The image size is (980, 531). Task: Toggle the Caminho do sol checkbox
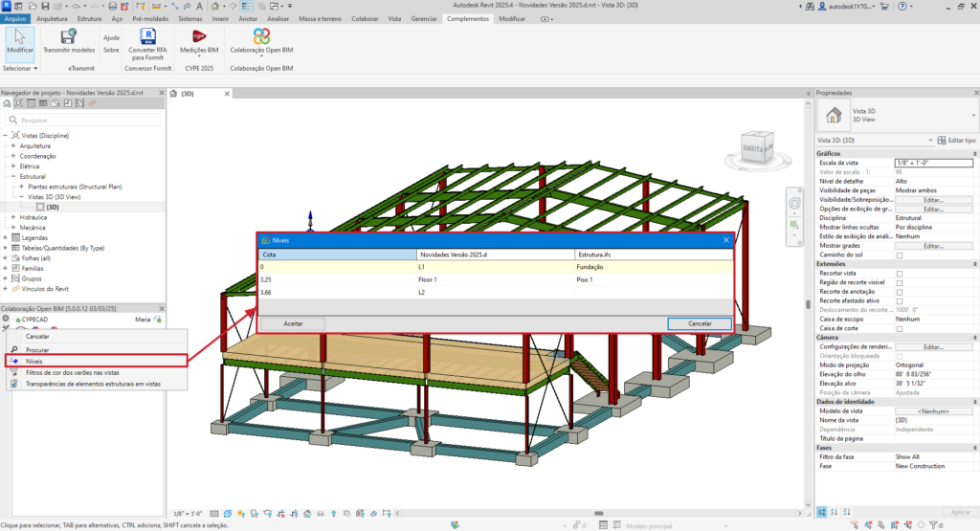(x=900, y=254)
